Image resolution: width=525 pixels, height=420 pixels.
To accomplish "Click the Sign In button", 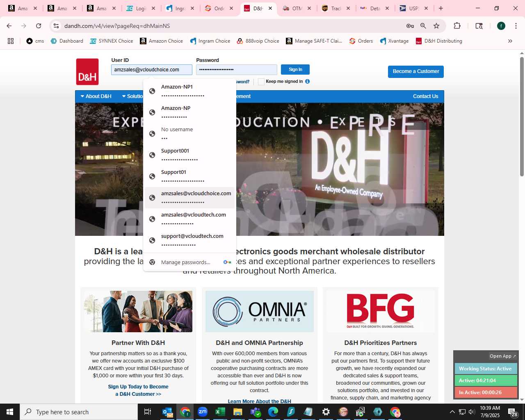I will tap(295, 70).
